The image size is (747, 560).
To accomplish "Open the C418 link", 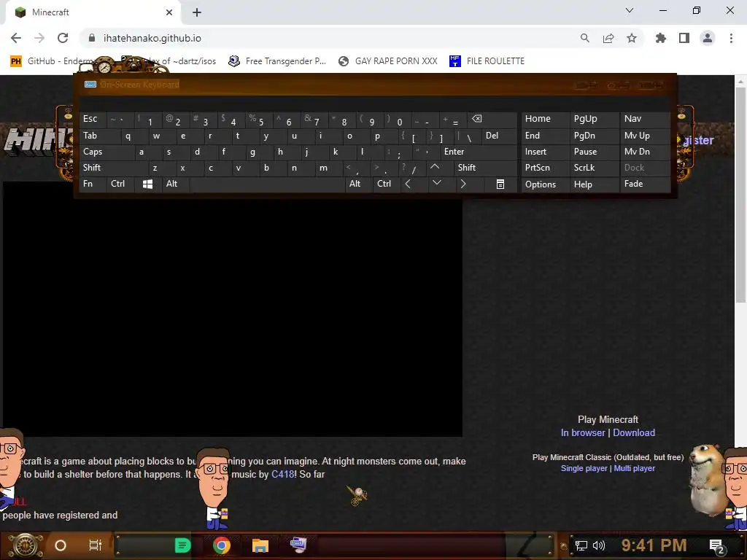I will (282, 474).
